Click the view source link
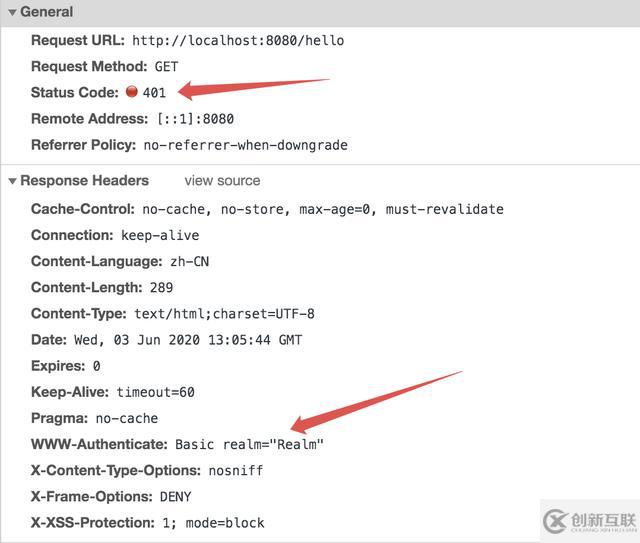This screenshot has height=543, width=640. tap(222, 181)
